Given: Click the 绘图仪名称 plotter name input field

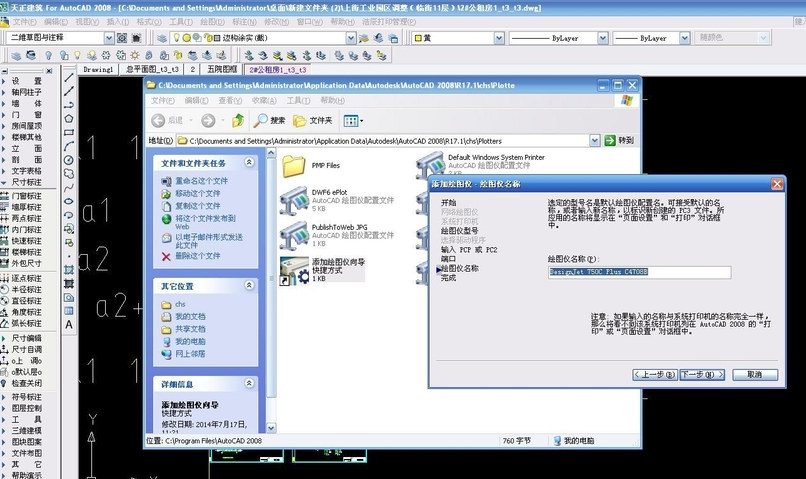Looking at the screenshot, I should coord(639,272).
